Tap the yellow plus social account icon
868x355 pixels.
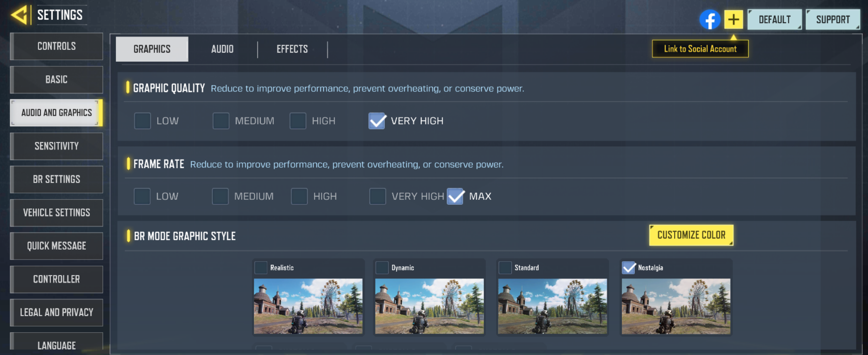point(734,19)
